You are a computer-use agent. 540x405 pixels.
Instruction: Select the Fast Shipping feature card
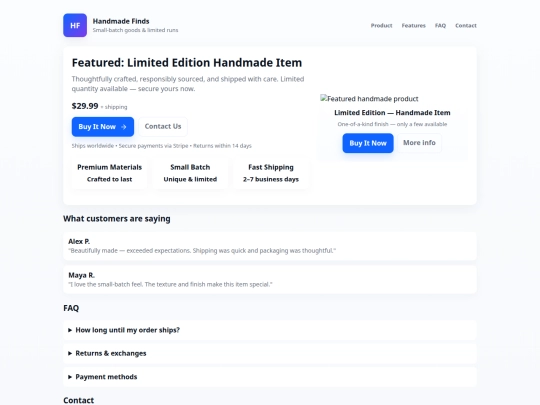point(271,173)
